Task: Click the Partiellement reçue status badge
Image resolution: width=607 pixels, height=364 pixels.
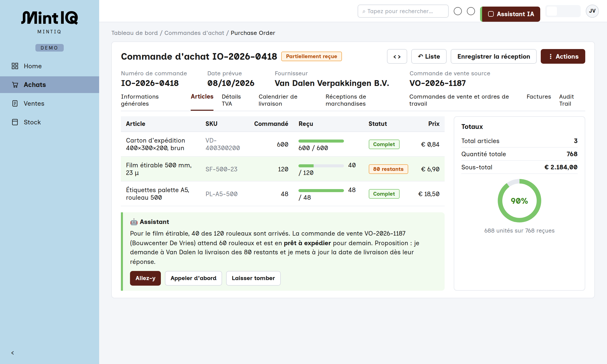Action: pos(311,56)
